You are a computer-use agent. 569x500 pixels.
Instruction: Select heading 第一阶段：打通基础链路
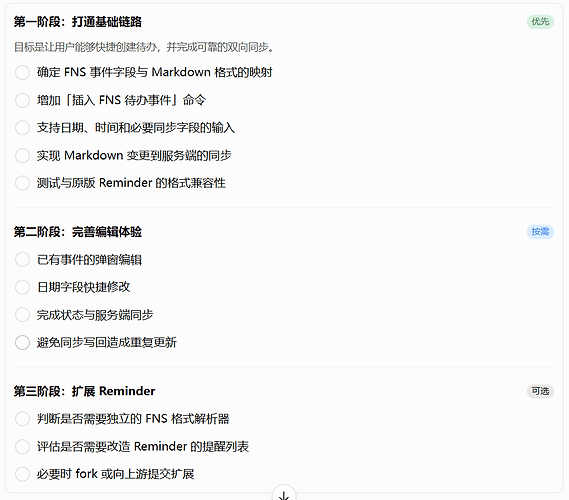(78, 22)
